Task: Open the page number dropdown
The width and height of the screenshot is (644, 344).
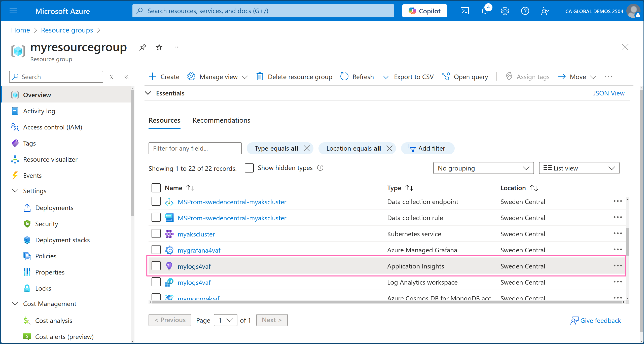Action: point(225,320)
